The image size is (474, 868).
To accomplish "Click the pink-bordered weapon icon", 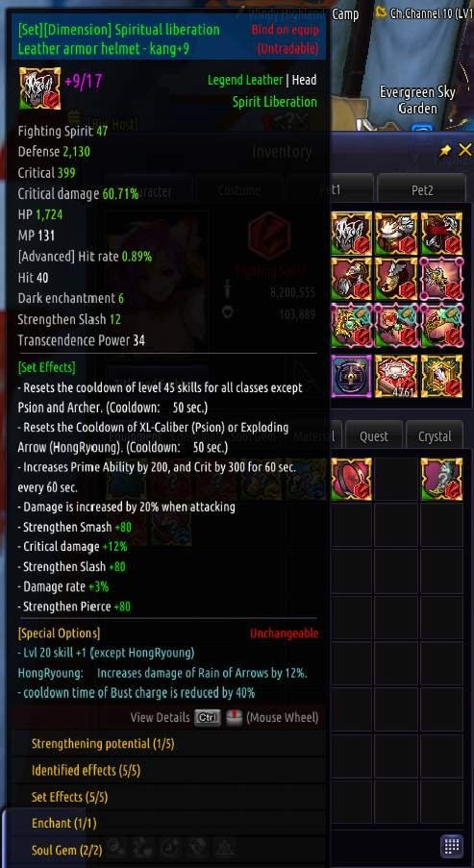I will pyautogui.click(x=441, y=280).
